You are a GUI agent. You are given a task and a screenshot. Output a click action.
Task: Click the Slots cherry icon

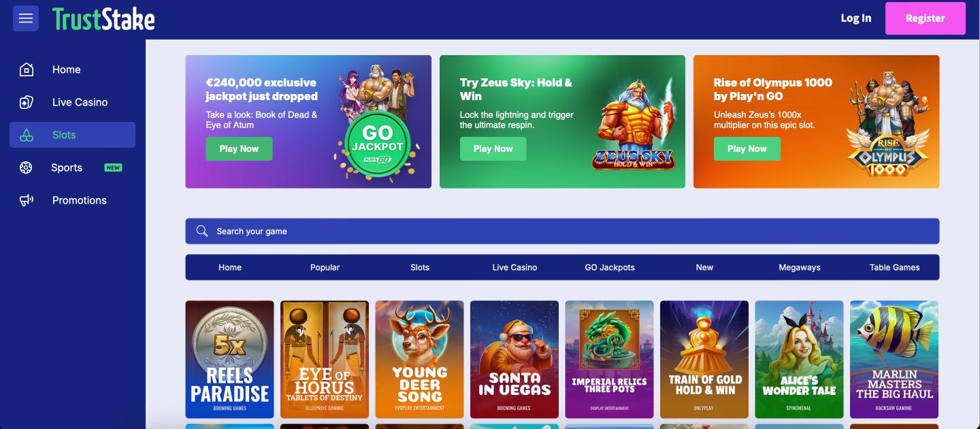[x=27, y=135]
